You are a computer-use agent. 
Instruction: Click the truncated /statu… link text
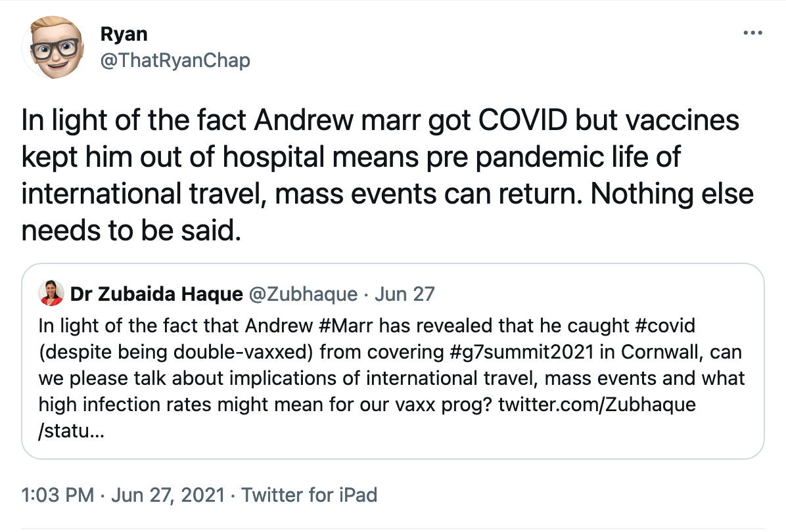pos(71,432)
